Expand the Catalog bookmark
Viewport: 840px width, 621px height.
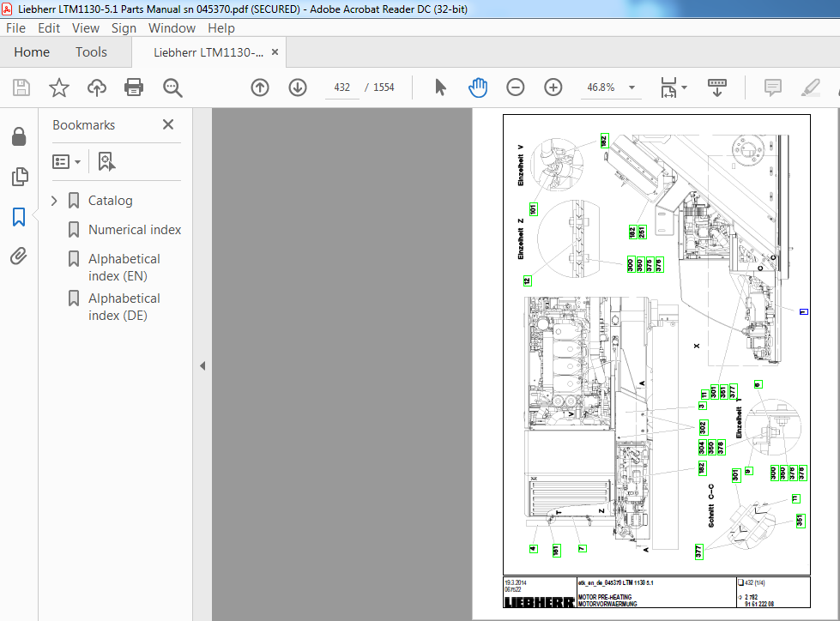tap(54, 201)
